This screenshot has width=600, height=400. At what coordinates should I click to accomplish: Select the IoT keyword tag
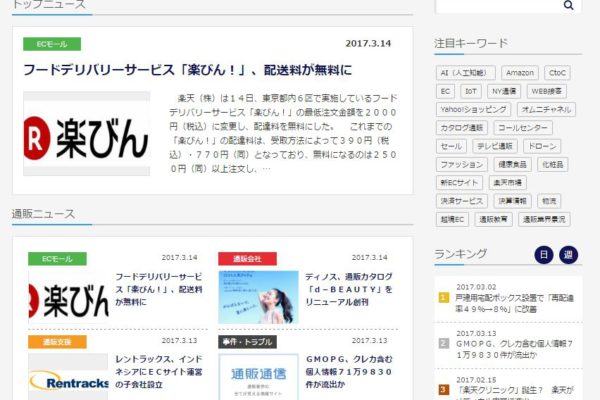(471, 91)
